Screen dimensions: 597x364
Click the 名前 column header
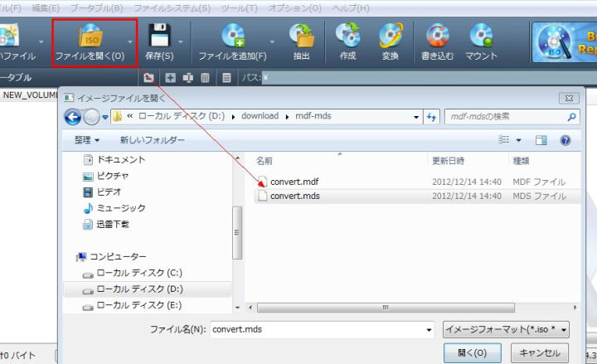(x=265, y=161)
